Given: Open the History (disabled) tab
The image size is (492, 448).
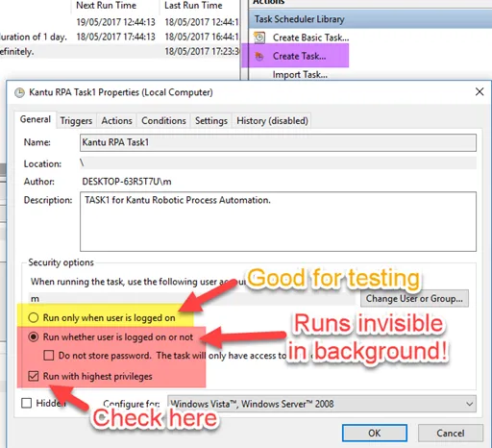Looking at the screenshot, I should (272, 121).
